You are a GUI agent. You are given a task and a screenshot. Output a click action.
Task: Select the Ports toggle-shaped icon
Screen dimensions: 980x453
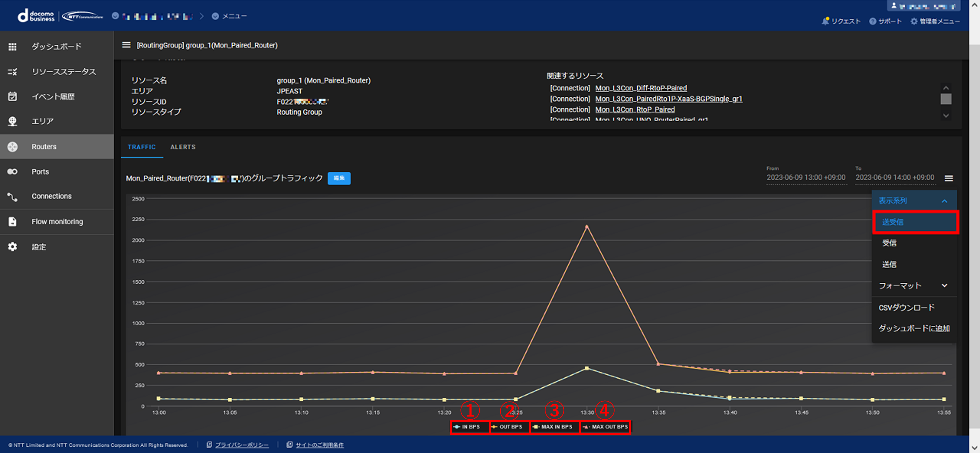(x=13, y=171)
